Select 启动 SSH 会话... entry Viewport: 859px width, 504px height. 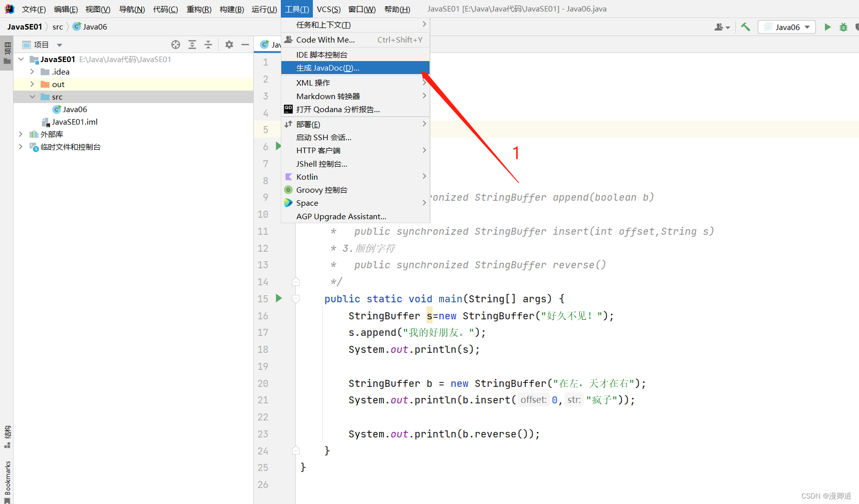point(355,137)
